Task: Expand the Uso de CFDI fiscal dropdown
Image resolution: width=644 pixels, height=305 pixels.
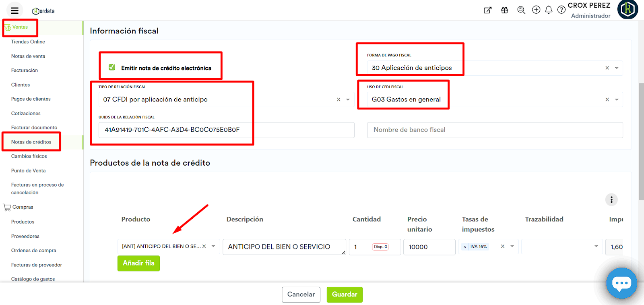Action: click(617, 100)
